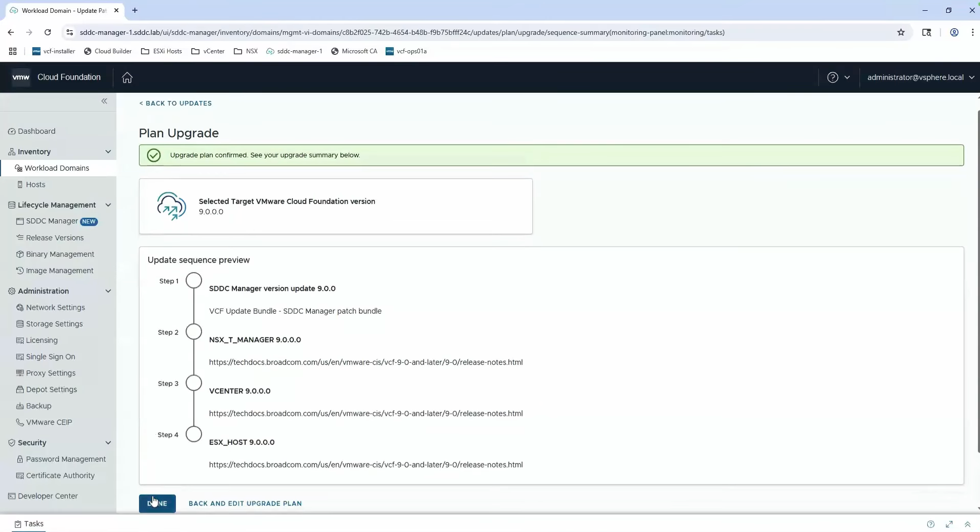Click the Tasks panel help icon
980x532 pixels.
(930, 524)
